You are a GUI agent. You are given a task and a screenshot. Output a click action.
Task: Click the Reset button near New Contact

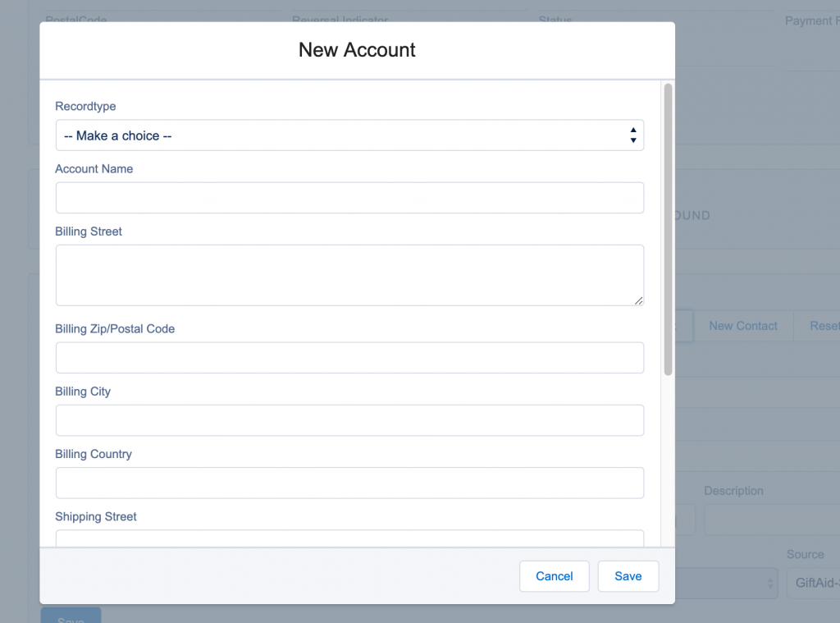click(824, 326)
